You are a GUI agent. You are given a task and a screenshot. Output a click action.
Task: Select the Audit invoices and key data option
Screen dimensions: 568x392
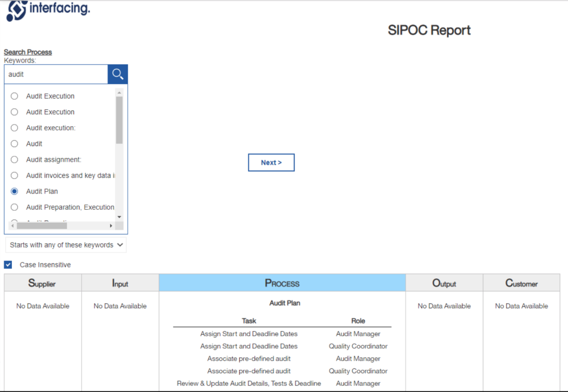coord(14,176)
